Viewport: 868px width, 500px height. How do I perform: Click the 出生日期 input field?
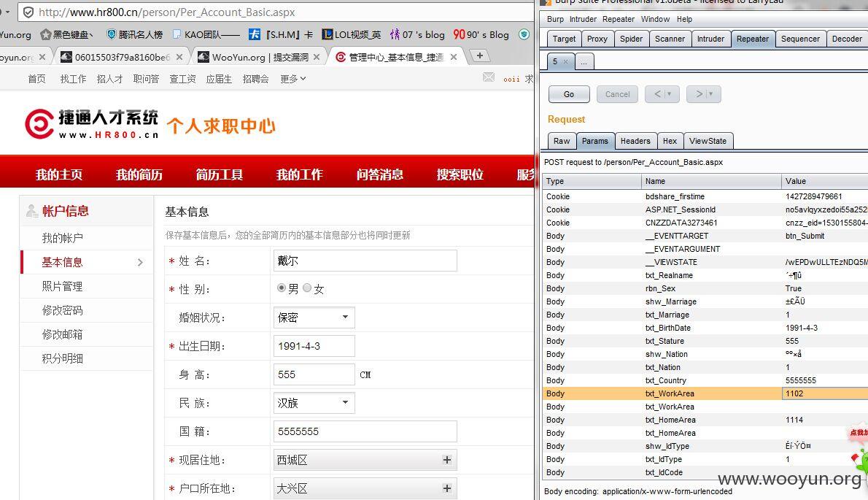tap(314, 346)
